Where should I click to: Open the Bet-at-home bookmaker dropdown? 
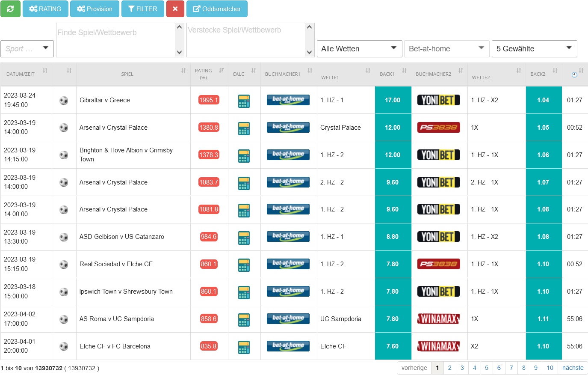447,49
